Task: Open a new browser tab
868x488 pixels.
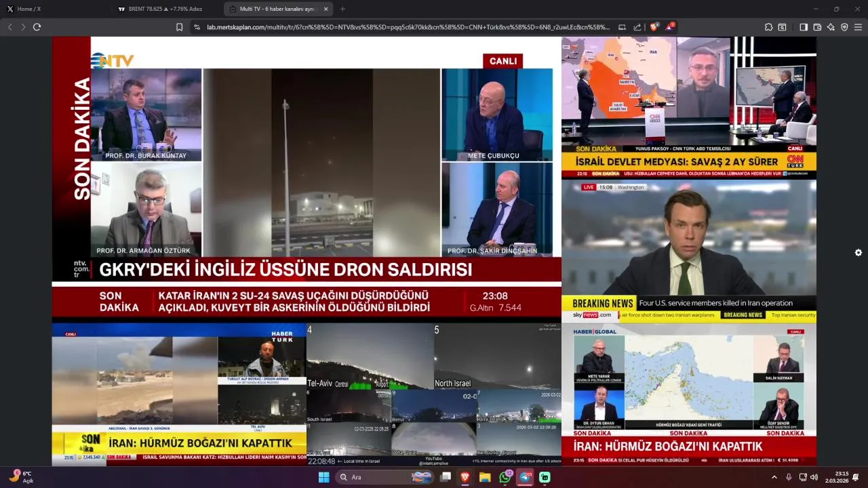Action: (x=342, y=9)
